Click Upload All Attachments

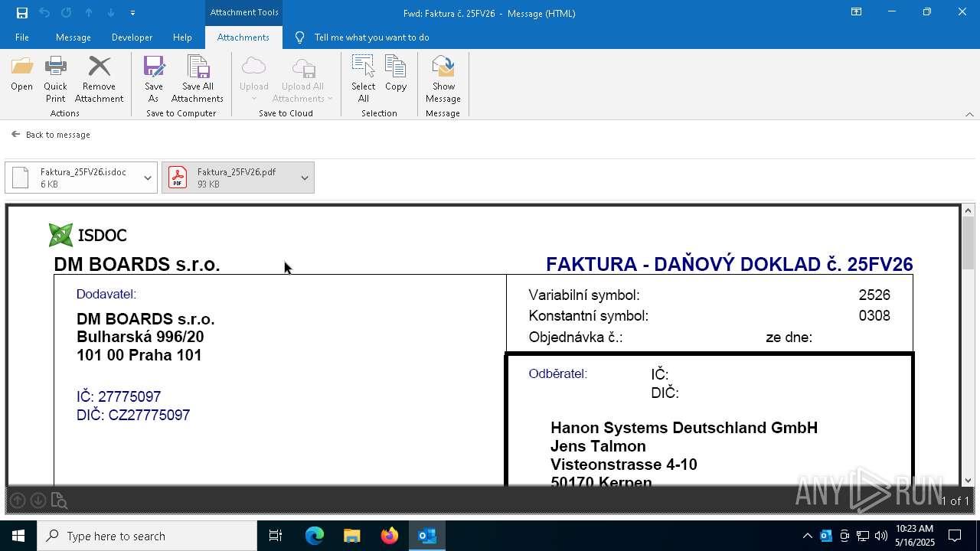pyautogui.click(x=303, y=78)
